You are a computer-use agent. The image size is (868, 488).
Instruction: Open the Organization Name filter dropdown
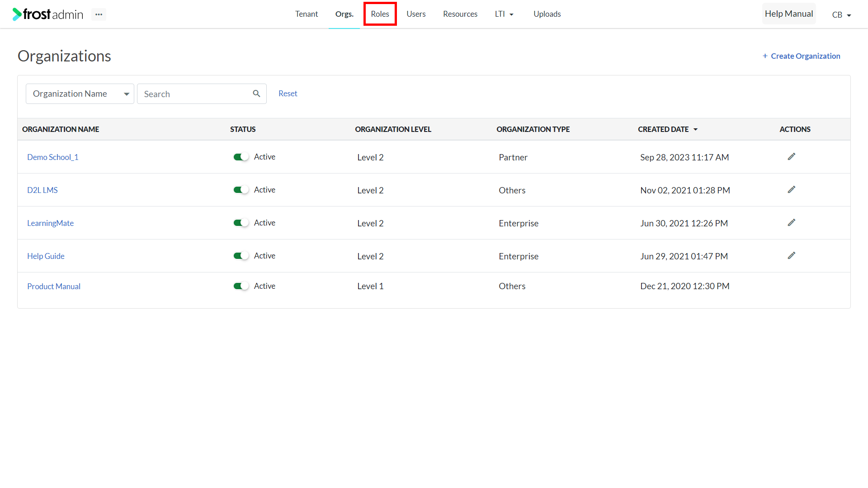(80, 94)
